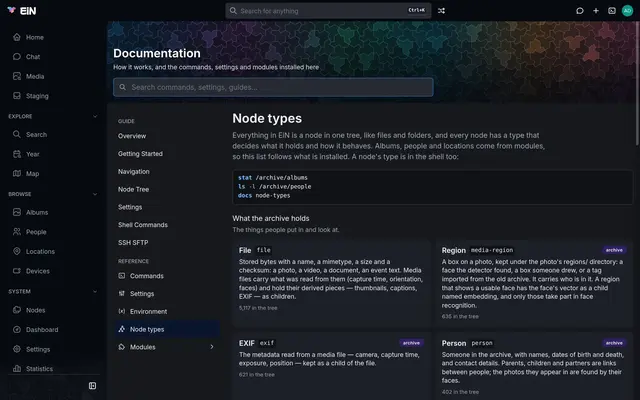Open the Statistics chart icon
Viewport: 640px width, 400px height.
point(17,369)
